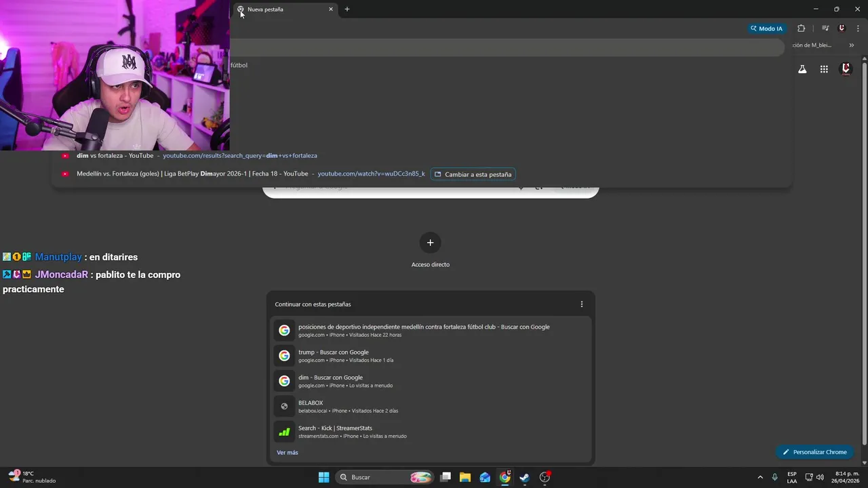Click the Chrome icon on taskbar
The width and height of the screenshot is (868, 488).
click(505, 477)
